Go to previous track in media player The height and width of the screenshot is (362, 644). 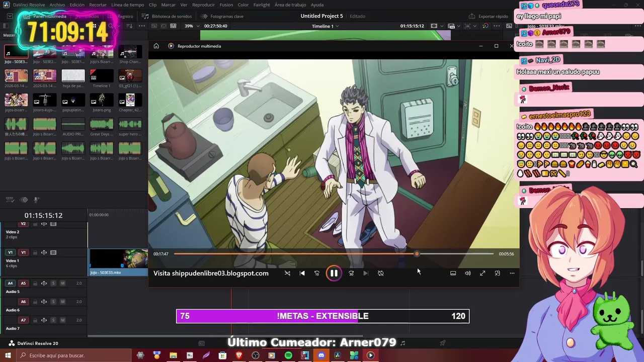click(x=302, y=273)
